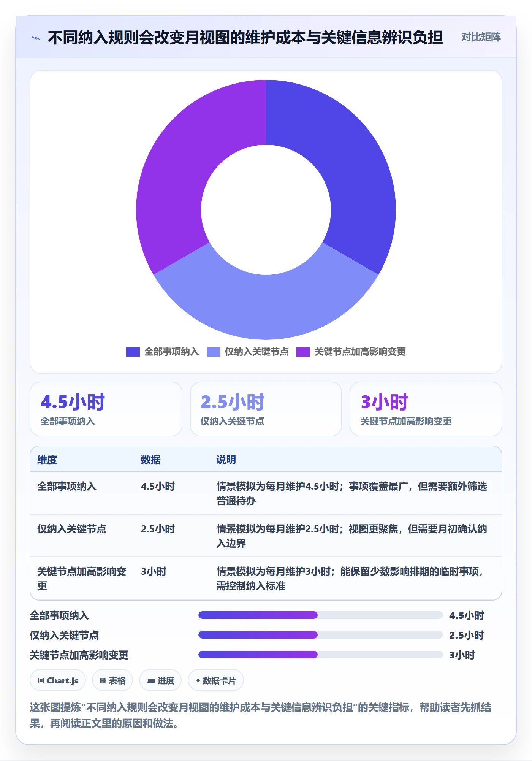
Task: Click the 全部事项纳入 progress bar
Action: (321, 615)
